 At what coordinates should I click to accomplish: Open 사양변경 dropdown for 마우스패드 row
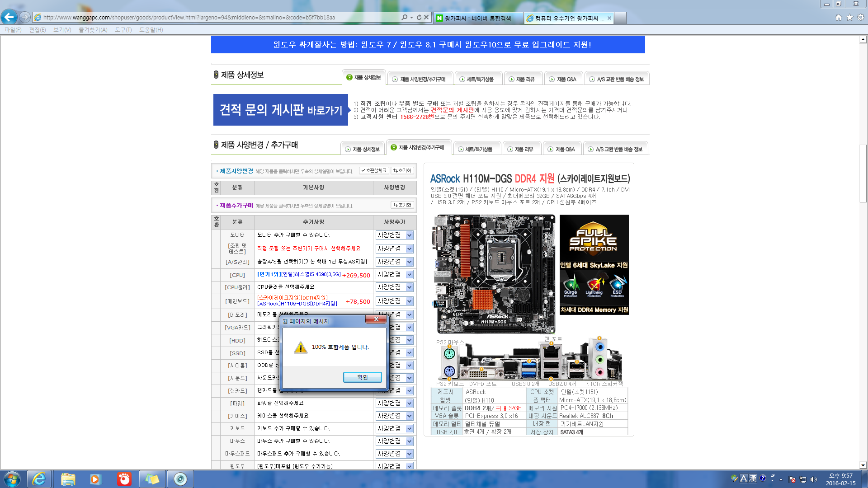[x=395, y=454]
